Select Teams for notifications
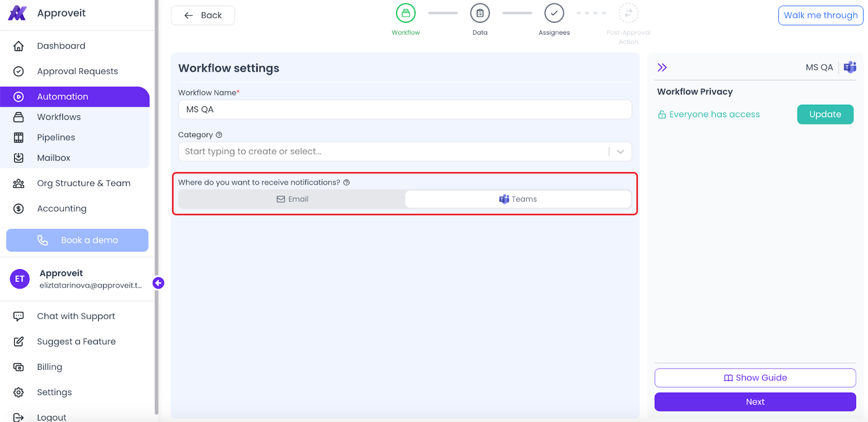The image size is (868, 422). (518, 199)
